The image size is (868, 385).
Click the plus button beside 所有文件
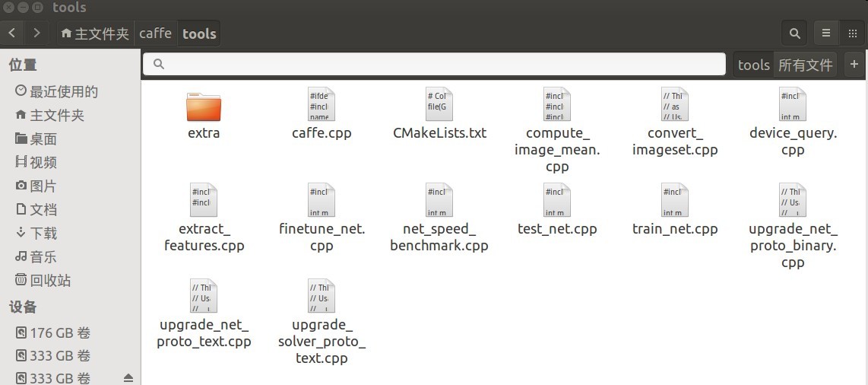click(x=854, y=64)
